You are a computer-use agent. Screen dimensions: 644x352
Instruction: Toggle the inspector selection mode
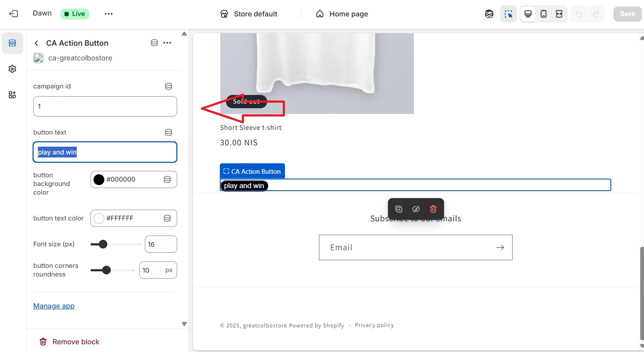click(509, 14)
